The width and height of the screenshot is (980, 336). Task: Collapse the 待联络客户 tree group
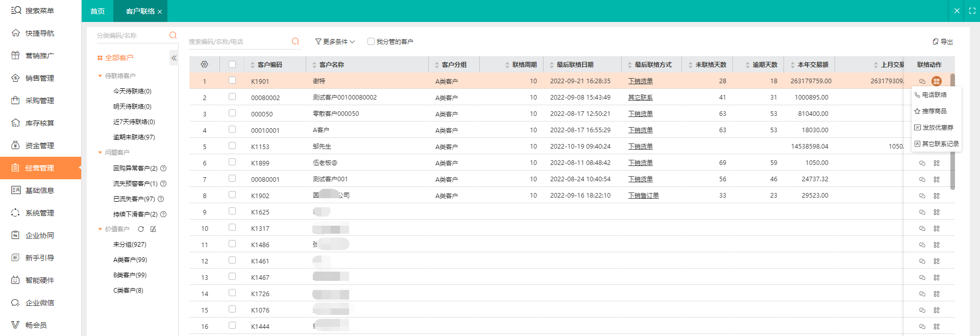[x=100, y=76]
